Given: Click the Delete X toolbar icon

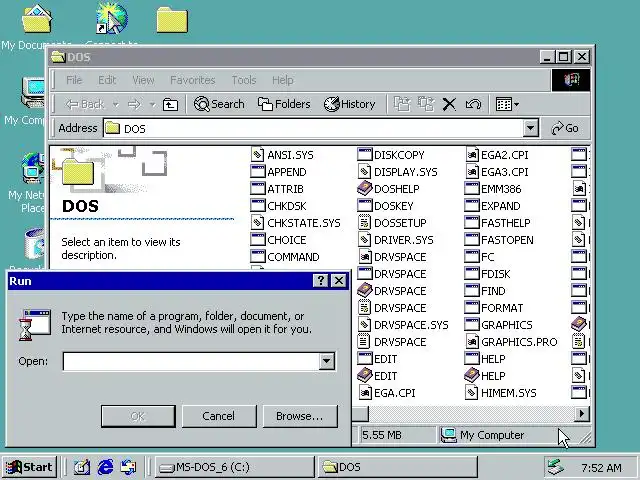Looking at the screenshot, I should point(449,104).
